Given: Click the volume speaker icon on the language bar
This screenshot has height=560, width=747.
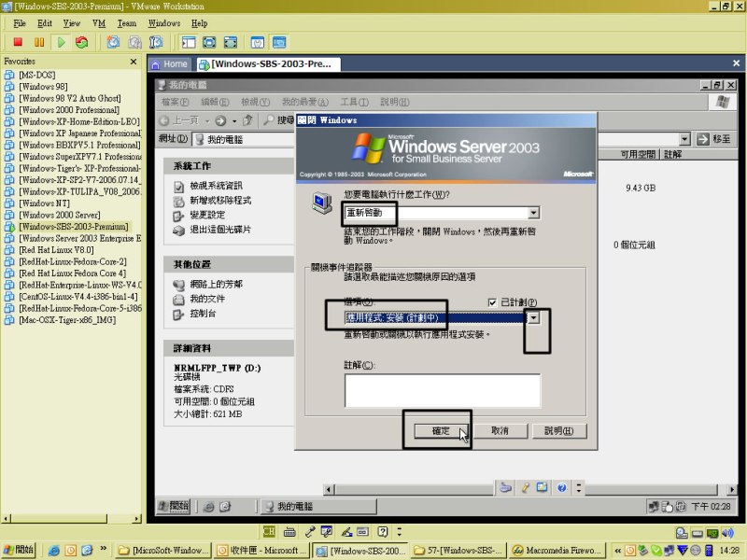Looking at the screenshot, I should [x=727, y=533].
